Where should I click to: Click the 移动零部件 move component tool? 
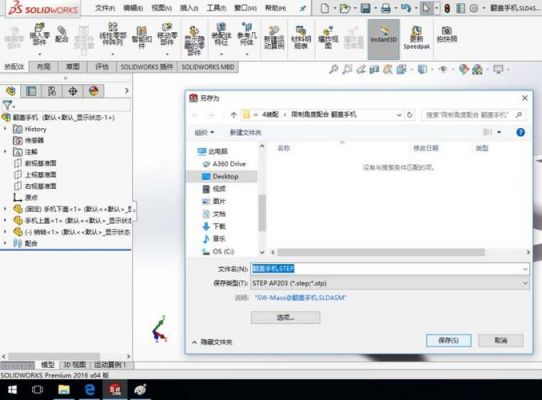point(167,35)
